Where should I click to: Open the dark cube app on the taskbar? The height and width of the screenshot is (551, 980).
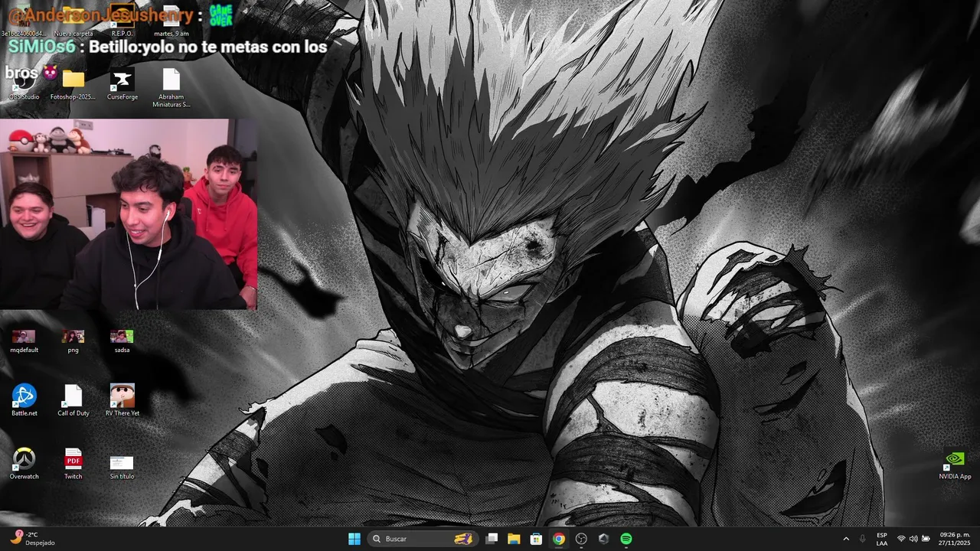(x=603, y=539)
